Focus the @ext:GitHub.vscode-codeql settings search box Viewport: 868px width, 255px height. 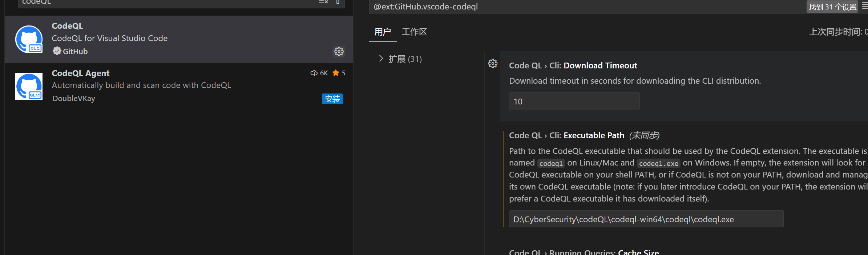coord(581,7)
